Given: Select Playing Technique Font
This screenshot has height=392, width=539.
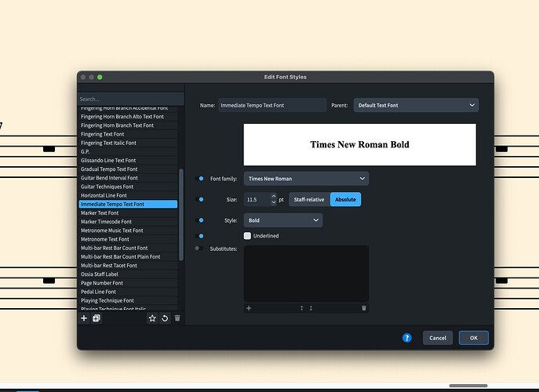Looking at the screenshot, I should (128, 300).
